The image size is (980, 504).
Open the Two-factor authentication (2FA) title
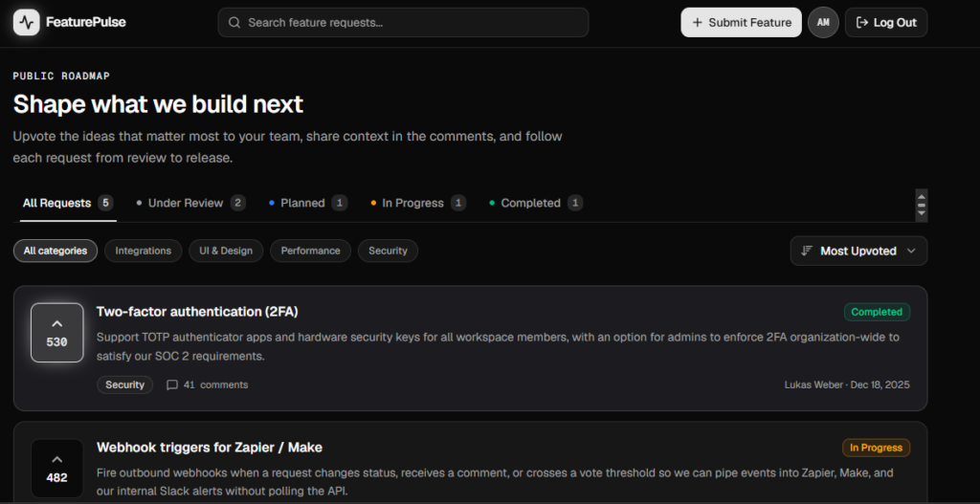pos(197,312)
